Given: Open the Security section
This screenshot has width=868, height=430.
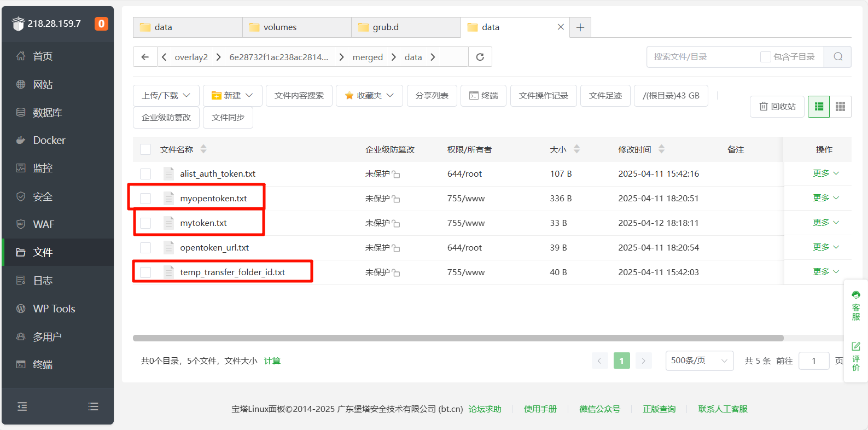Looking at the screenshot, I should [57, 196].
